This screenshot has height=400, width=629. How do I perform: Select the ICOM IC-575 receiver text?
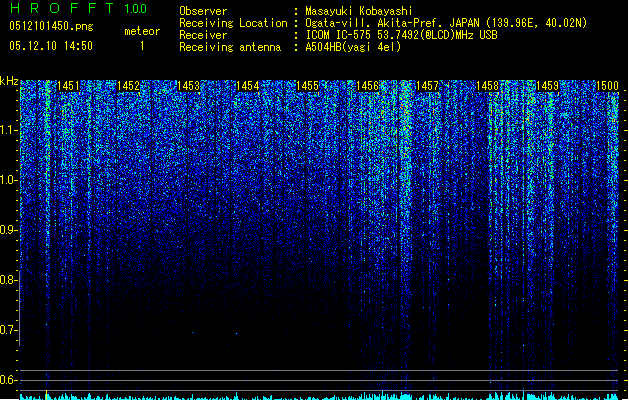pos(401,35)
